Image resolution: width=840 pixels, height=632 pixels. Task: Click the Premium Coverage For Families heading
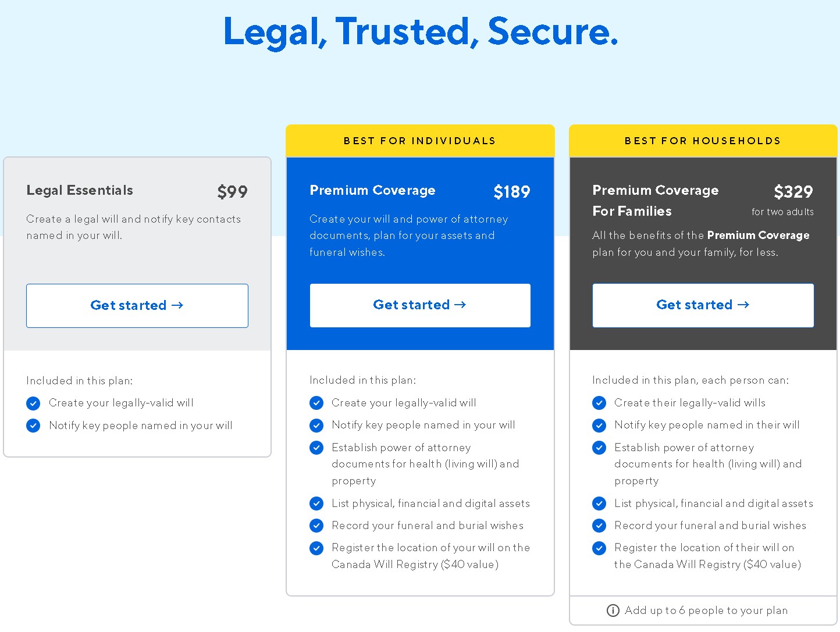(656, 201)
